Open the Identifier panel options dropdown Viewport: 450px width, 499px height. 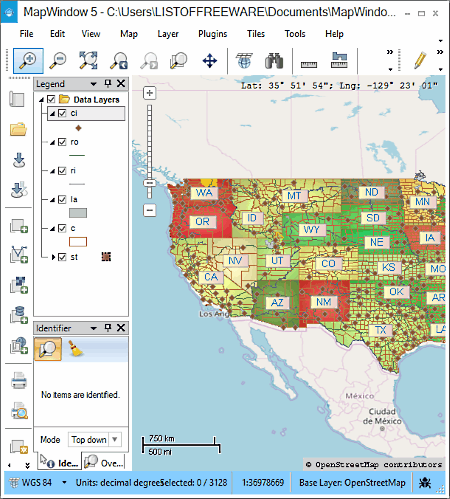coord(94,328)
